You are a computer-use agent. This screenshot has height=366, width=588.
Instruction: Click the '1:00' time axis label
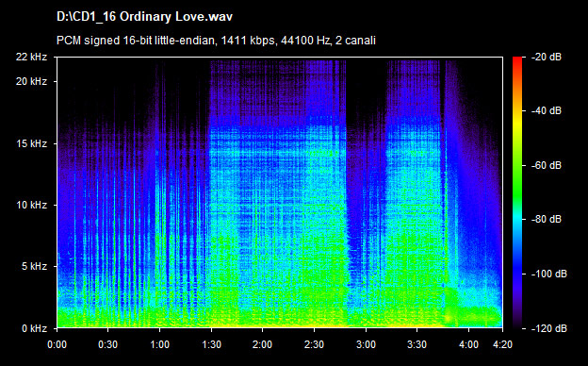pyautogui.click(x=160, y=344)
